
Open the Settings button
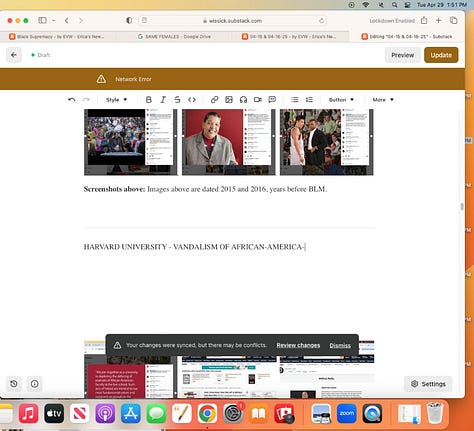[428, 384]
